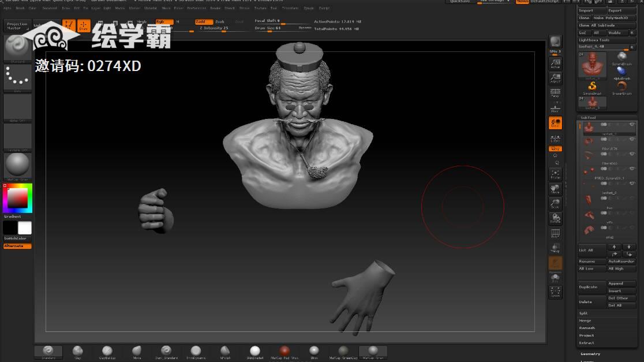The image size is (644, 362).
Task: Toggle Draw mode button
Action: click(83, 25)
